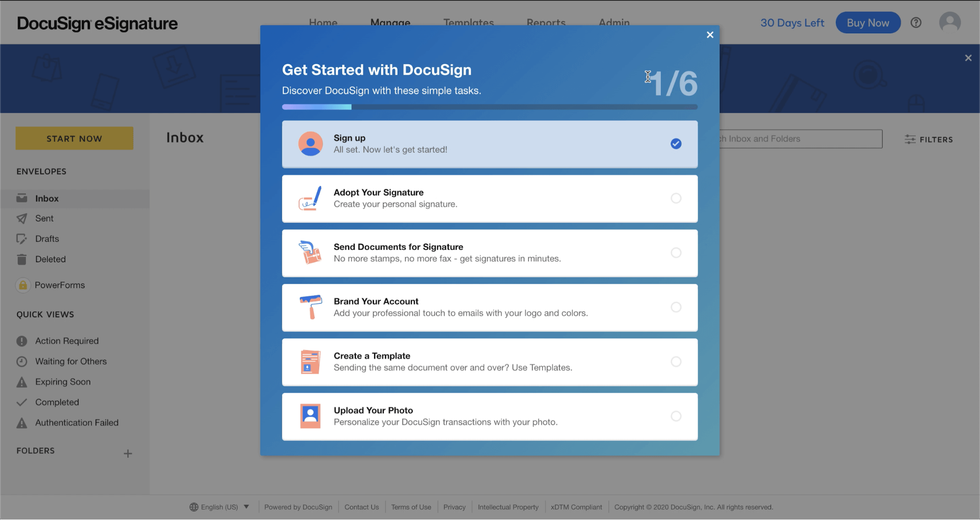This screenshot has height=520, width=980.
Task: Toggle the Sign up completed checkmark
Action: point(676,144)
